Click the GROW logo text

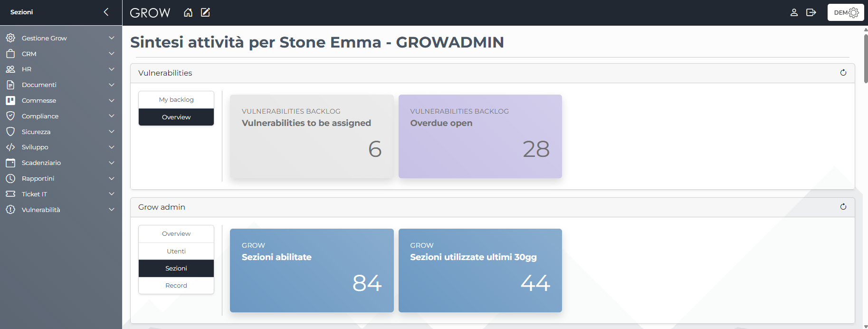tap(150, 13)
